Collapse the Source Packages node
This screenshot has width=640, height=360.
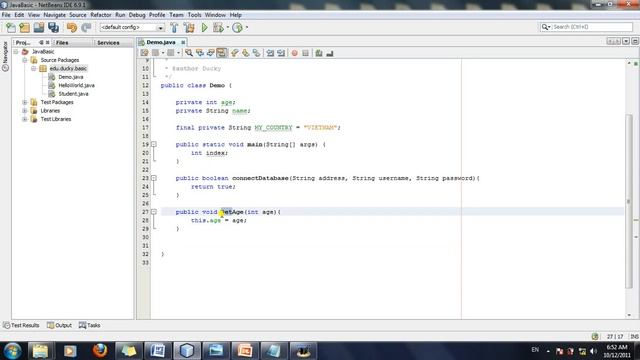(x=25, y=60)
